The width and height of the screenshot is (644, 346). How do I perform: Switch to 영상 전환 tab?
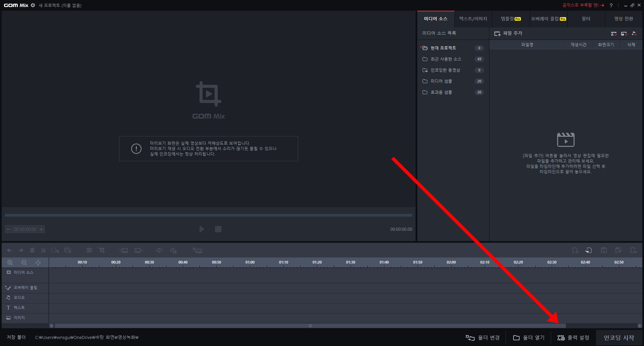624,19
